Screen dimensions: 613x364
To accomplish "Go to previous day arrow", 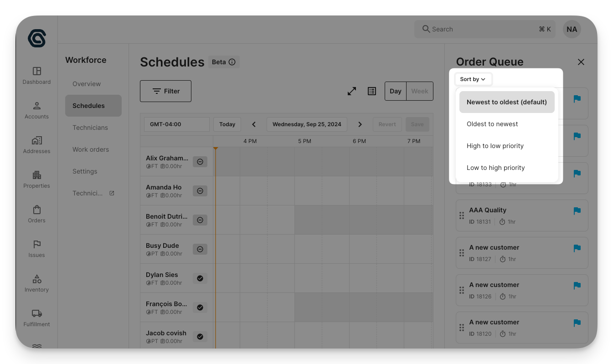I will point(254,124).
